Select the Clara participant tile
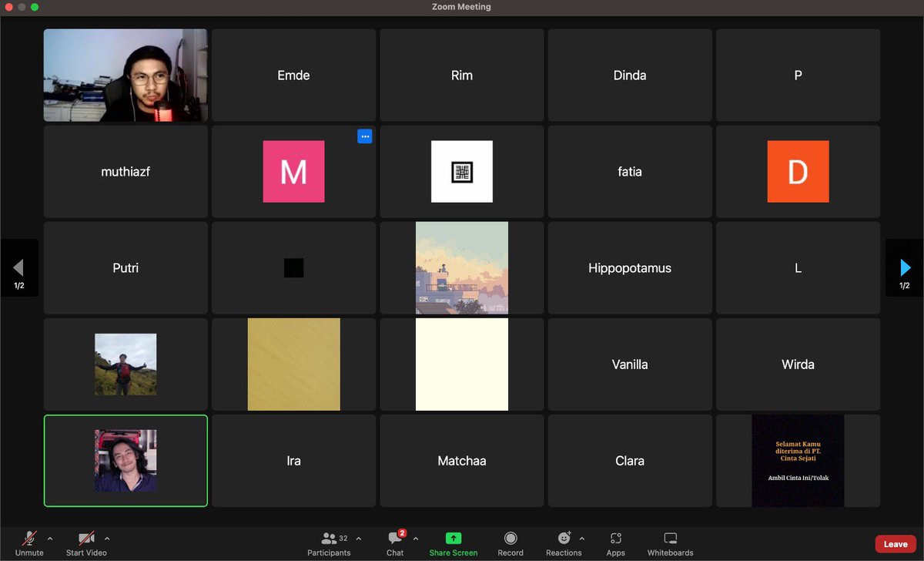 630,461
